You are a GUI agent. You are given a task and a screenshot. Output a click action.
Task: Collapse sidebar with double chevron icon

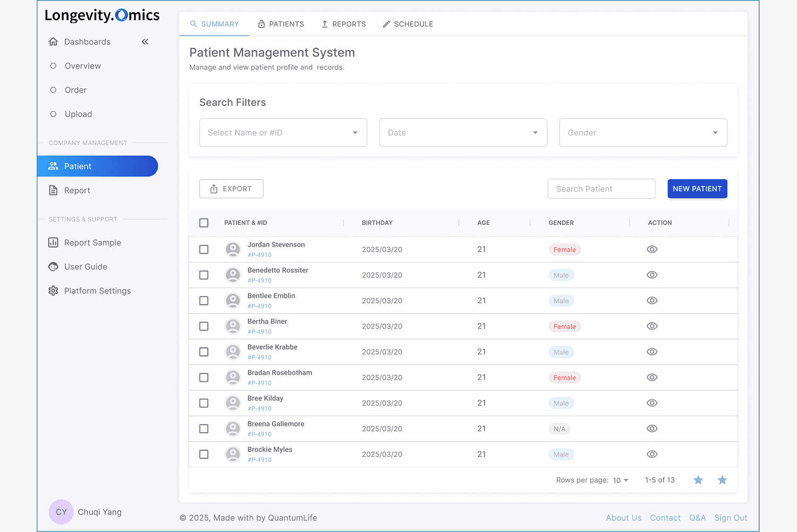(145, 41)
